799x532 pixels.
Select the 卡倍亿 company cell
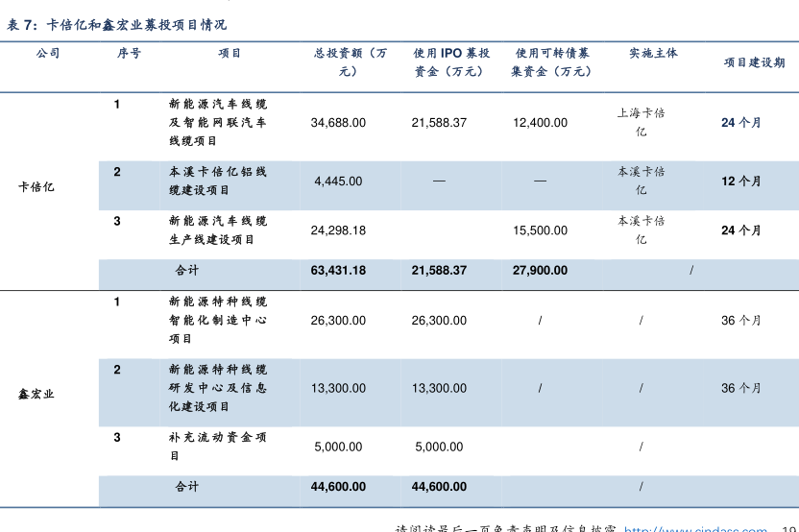coord(36,186)
